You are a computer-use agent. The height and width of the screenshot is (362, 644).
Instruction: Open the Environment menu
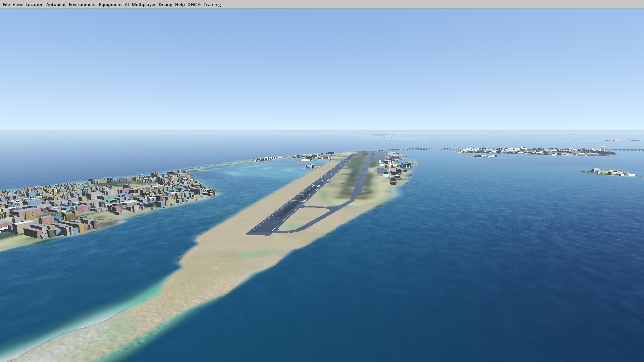pyautogui.click(x=82, y=4)
